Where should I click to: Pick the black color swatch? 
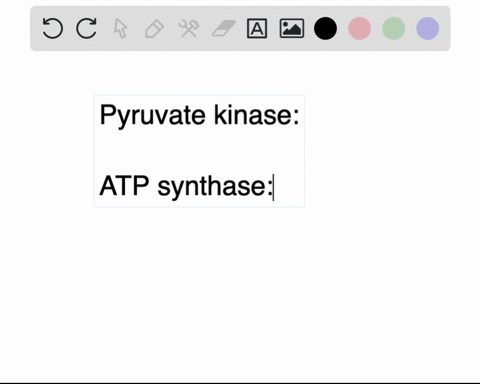325,28
